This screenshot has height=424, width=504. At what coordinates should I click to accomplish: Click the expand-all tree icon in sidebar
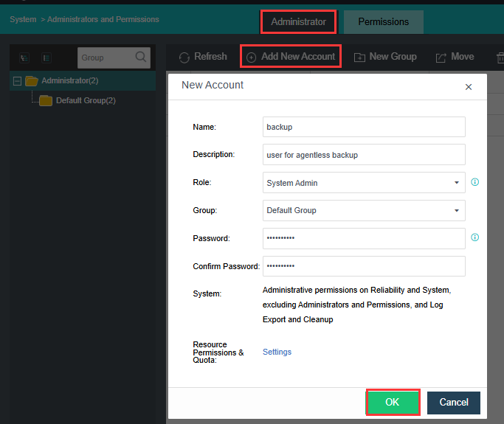pos(25,58)
